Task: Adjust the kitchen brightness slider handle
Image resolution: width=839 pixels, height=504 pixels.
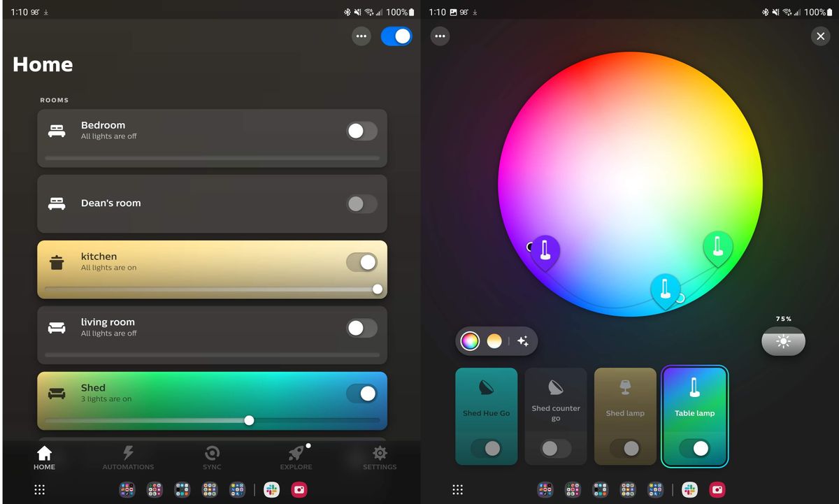Action: click(x=378, y=289)
